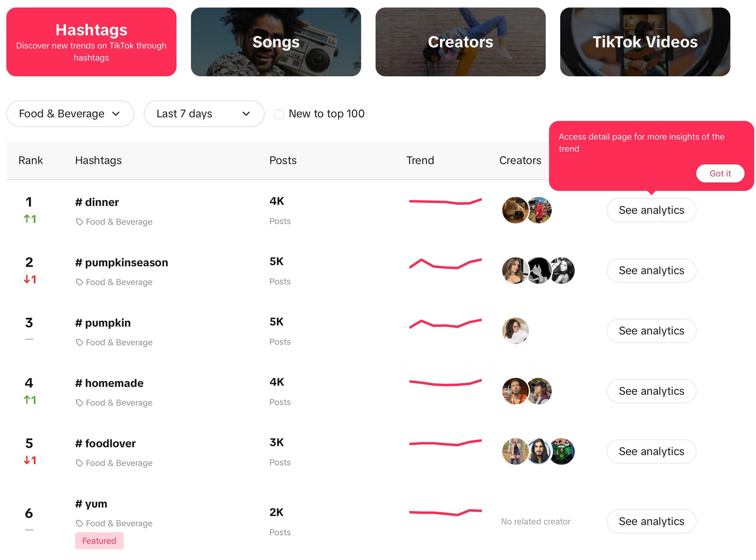Viewport: 756px width, 560px height.
Task: Click the Hashtags tab icon
Action: pos(95,41)
